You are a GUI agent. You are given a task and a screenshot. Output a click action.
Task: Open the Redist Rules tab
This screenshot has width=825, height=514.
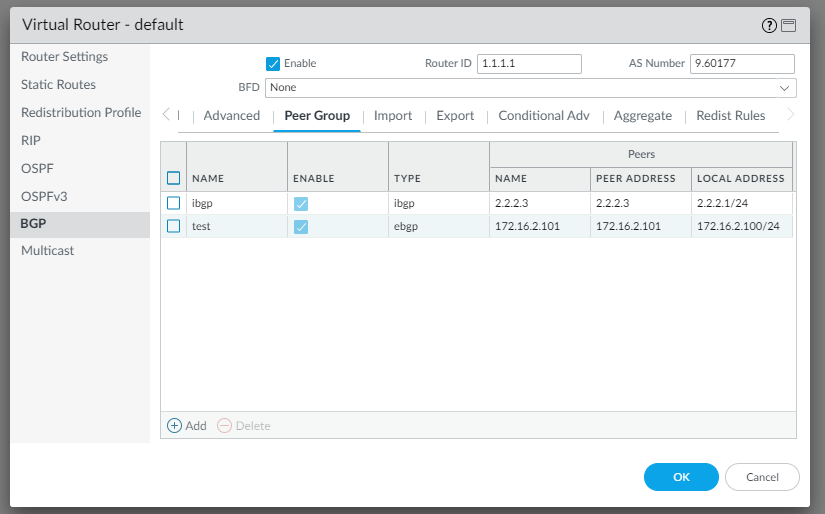coord(731,116)
